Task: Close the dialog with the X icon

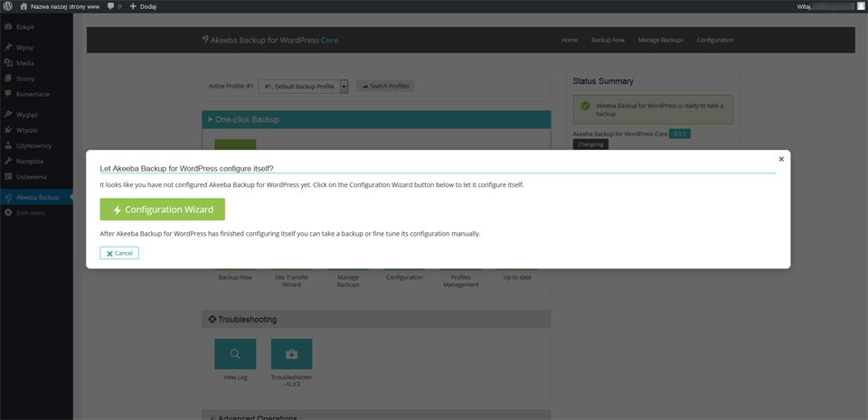Action: point(781,159)
